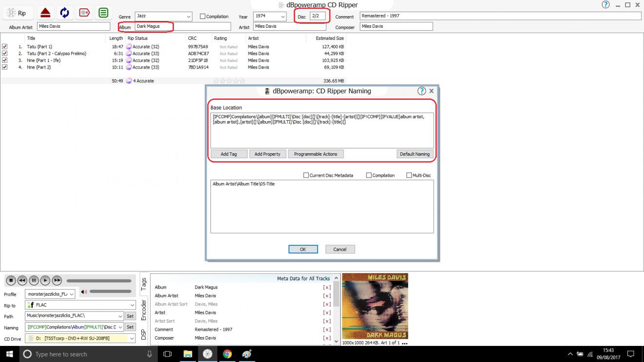
Task: Switch to the Encoder tab
Action: click(144, 309)
